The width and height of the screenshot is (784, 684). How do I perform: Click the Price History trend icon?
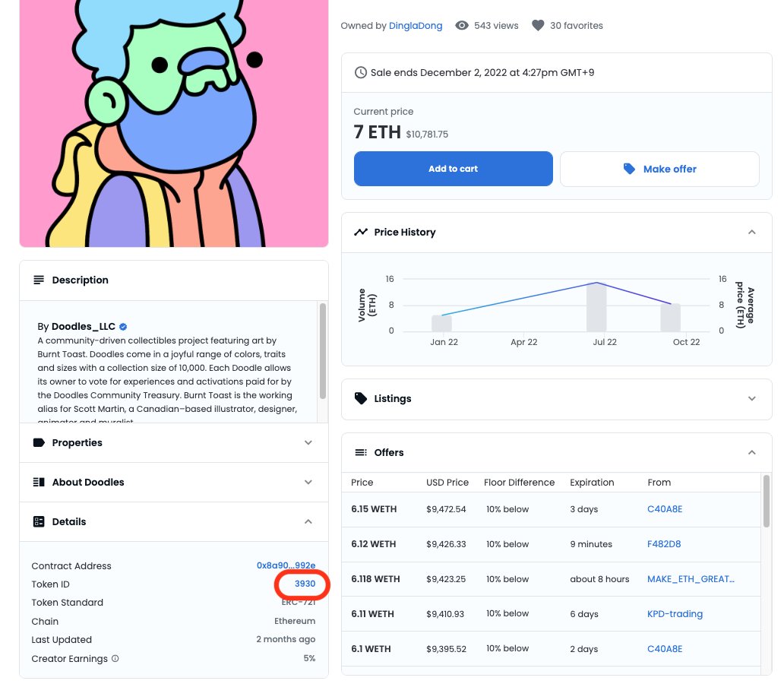tap(361, 232)
